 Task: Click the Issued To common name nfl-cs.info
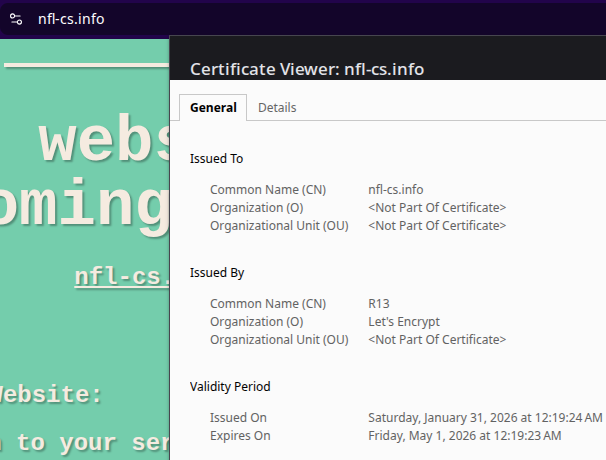coord(395,189)
